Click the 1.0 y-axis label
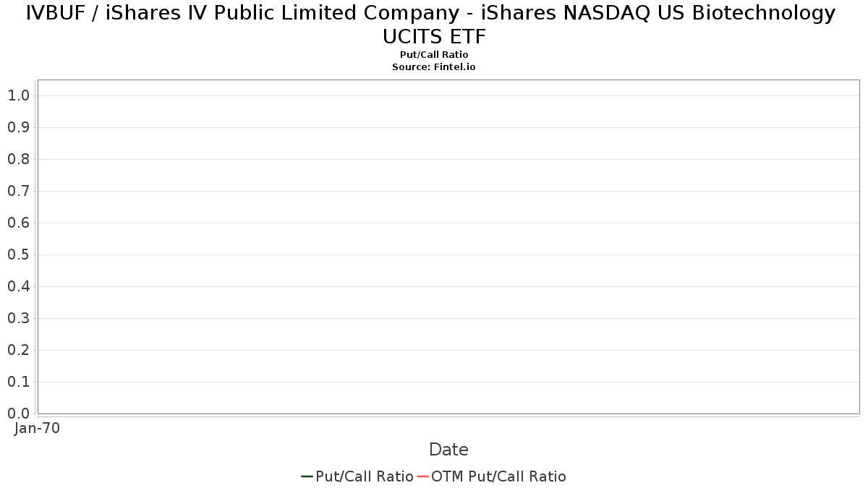 pyautogui.click(x=18, y=95)
